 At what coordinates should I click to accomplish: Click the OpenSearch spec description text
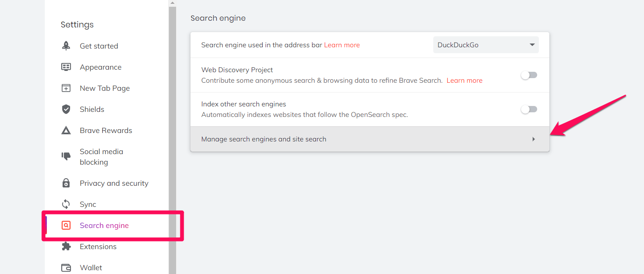pos(304,114)
